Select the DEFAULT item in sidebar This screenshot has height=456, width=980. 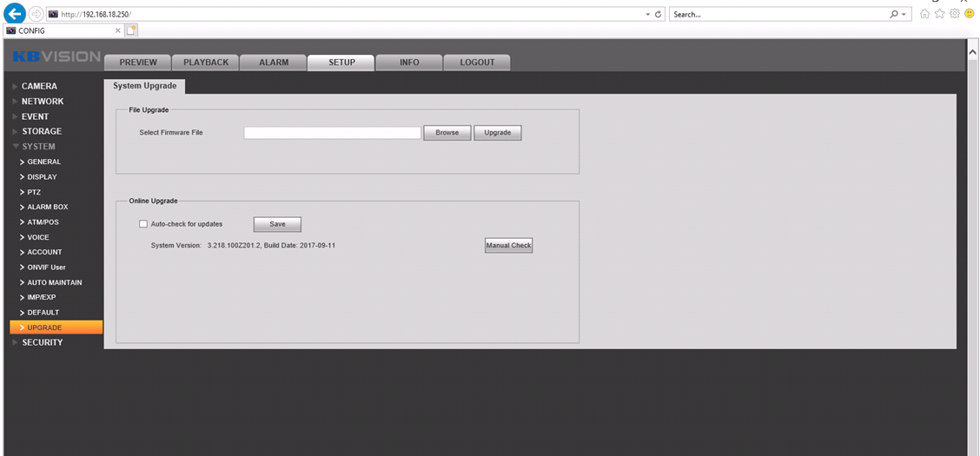(x=43, y=313)
